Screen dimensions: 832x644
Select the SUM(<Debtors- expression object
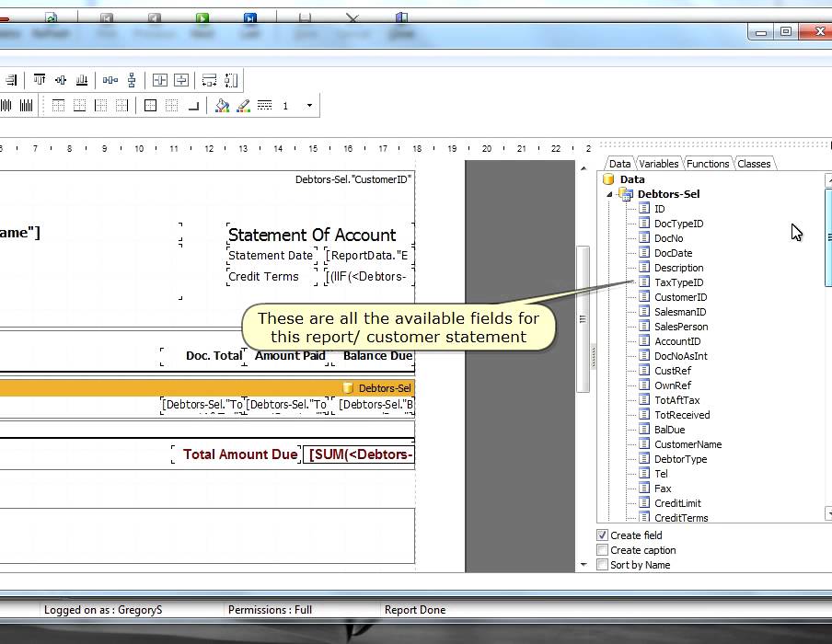(359, 454)
